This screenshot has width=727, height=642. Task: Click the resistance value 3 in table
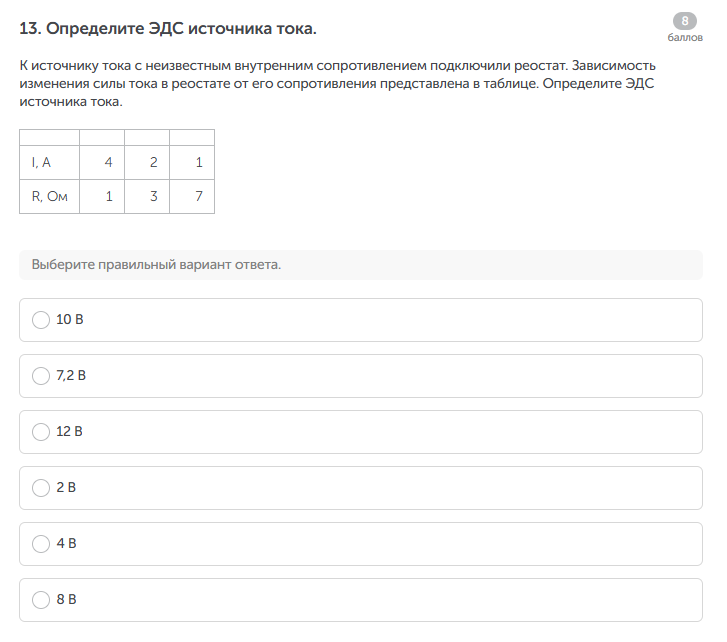(x=153, y=196)
